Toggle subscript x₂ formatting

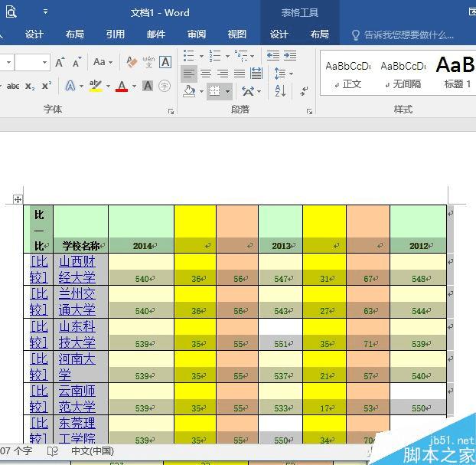(30, 86)
